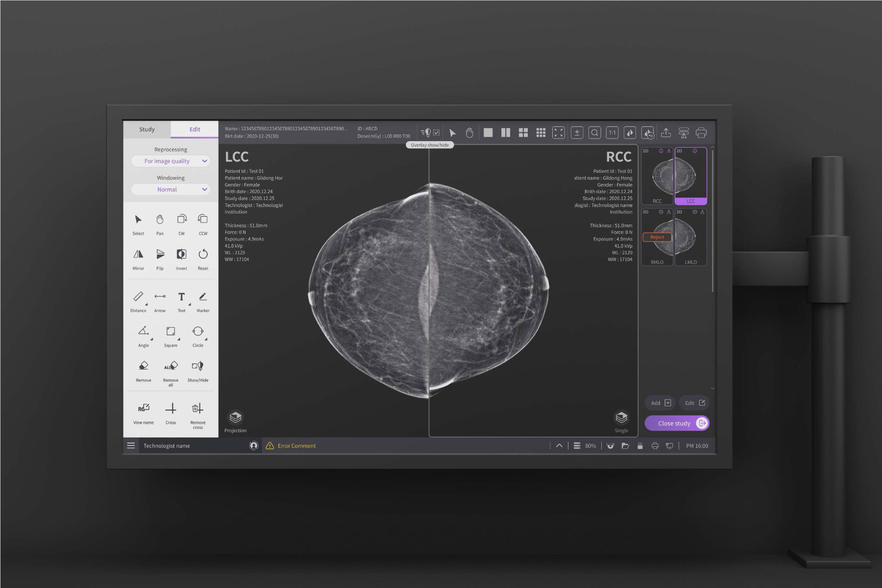Screen dimensions: 882x588
Task: Open the Edit tab
Action: pos(195,129)
